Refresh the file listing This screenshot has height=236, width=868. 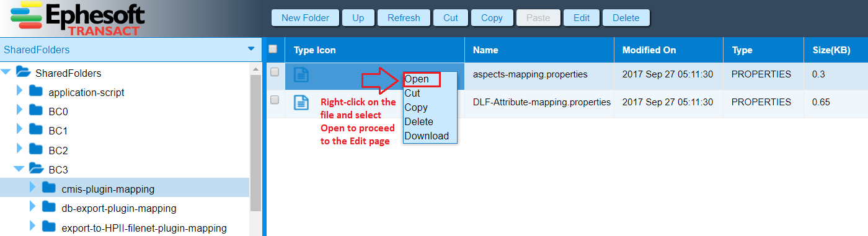(404, 18)
